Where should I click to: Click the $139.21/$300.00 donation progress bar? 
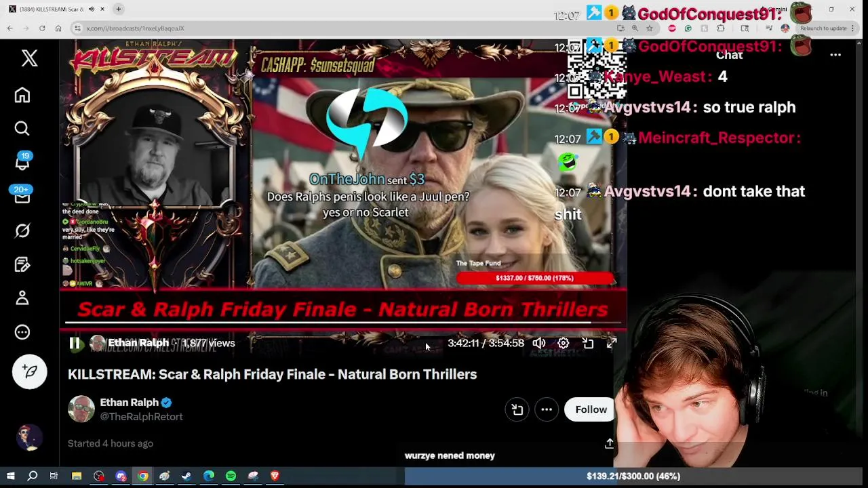click(633, 476)
